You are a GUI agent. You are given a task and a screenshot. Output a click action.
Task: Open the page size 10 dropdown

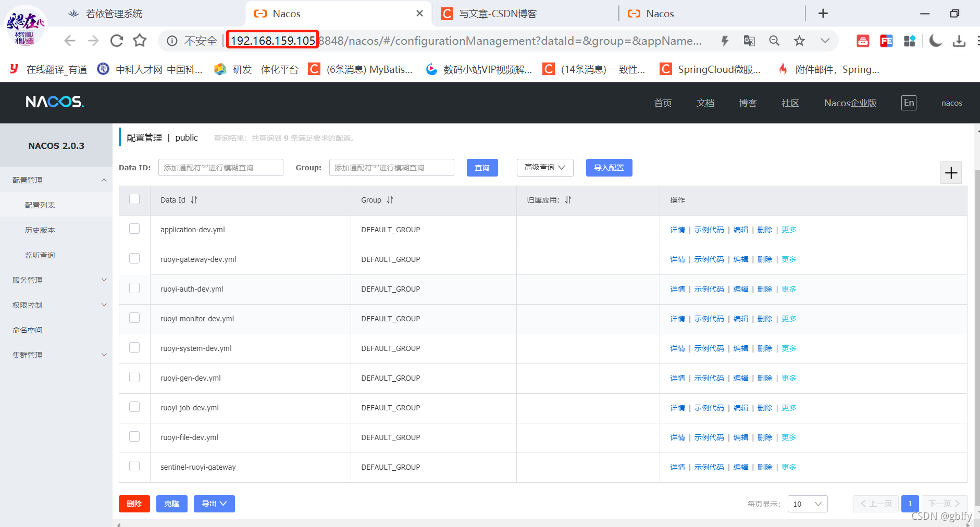[808, 504]
